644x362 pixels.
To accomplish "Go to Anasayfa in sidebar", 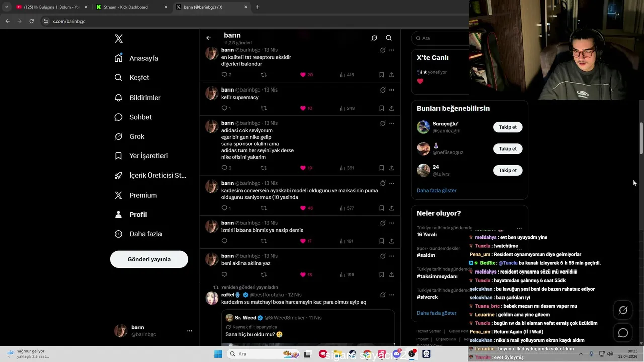I will coord(136,58).
